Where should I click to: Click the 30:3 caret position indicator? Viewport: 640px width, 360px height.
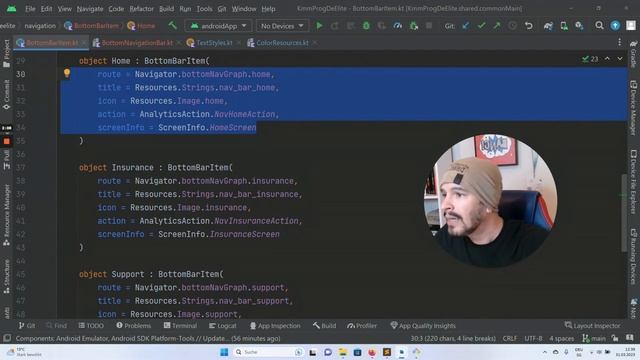pos(453,338)
